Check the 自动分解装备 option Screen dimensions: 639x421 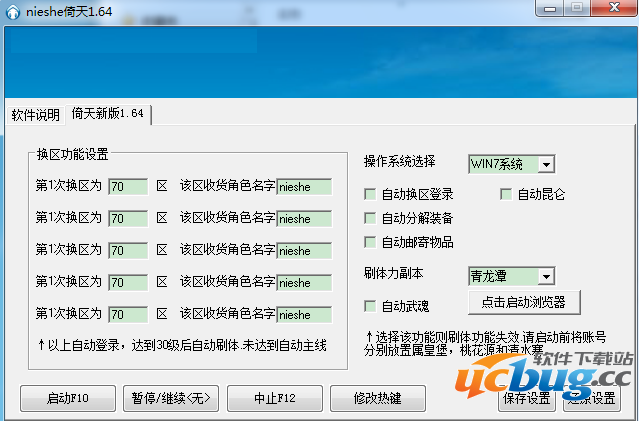point(371,218)
